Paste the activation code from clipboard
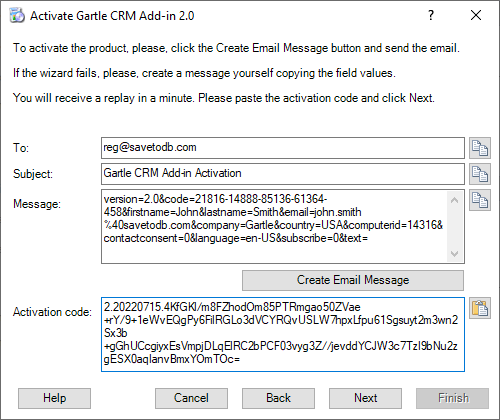 click(x=480, y=308)
